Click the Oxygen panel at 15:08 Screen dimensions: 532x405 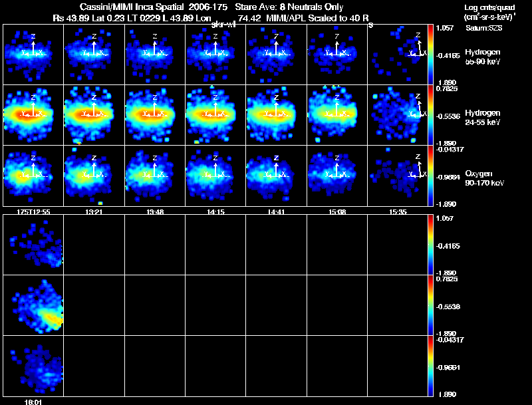click(337, 176)
